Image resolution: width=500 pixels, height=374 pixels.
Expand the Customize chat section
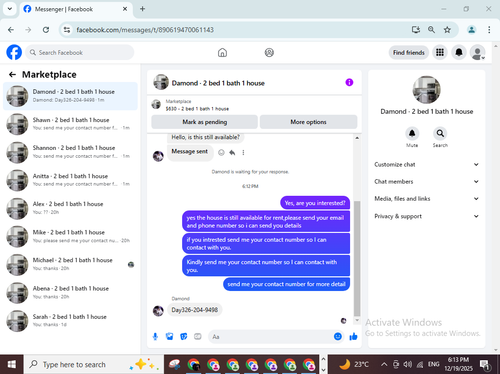[x=427, y=164]
